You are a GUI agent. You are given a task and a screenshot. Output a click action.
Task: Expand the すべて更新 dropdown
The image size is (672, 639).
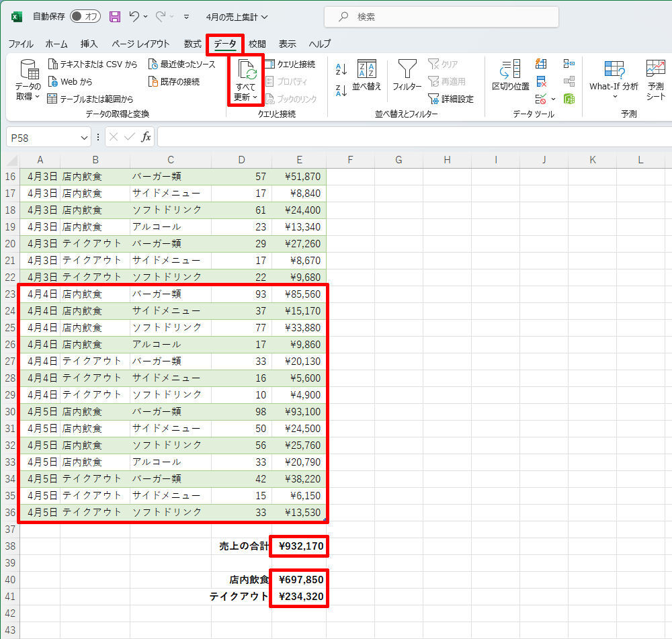pos(245,97)
